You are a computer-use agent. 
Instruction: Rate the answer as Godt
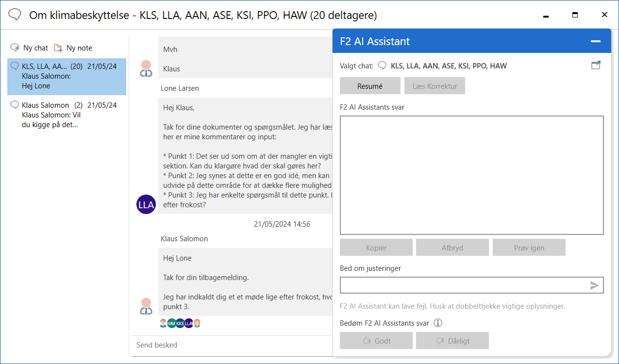pos(376,341)
